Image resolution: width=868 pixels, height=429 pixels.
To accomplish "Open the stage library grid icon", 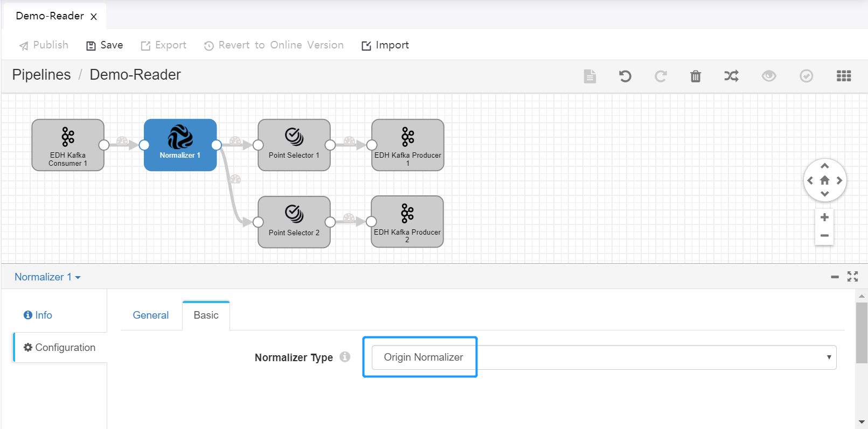I will click(x=844, y=76).
